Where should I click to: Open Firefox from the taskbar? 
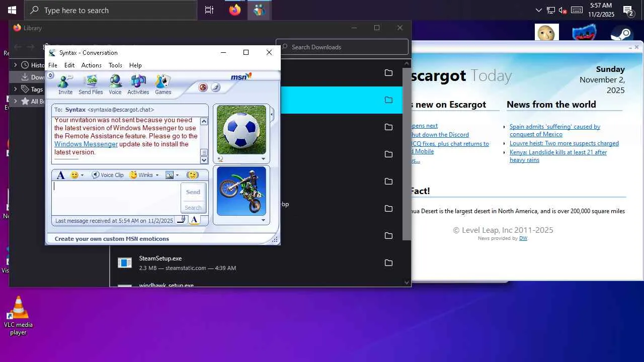235,10
